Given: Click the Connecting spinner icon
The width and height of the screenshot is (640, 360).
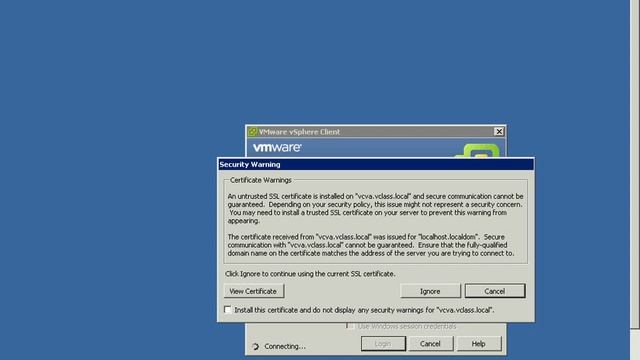Looking at the screenshot, I should (256, 347).
